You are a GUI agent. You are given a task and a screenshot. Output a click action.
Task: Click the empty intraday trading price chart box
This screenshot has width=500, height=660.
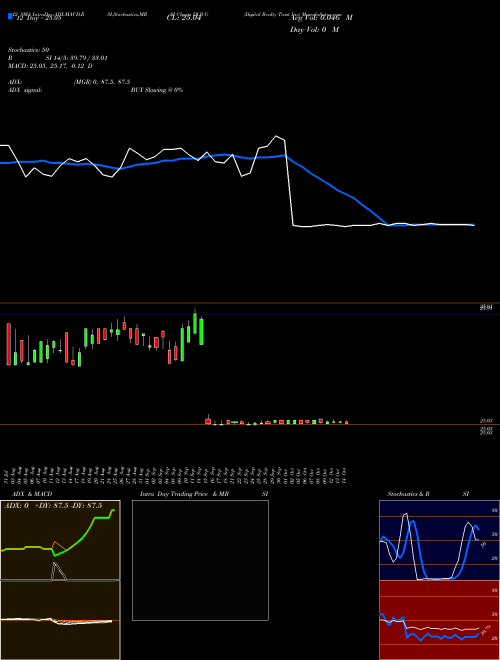pyautogui.click(x=200, y=560)
